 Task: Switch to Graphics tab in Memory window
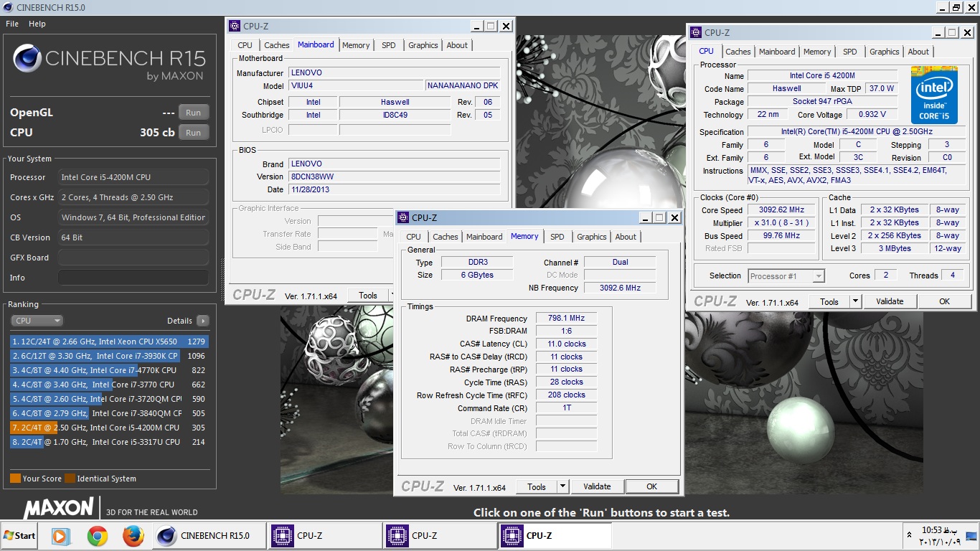point(592,237)
